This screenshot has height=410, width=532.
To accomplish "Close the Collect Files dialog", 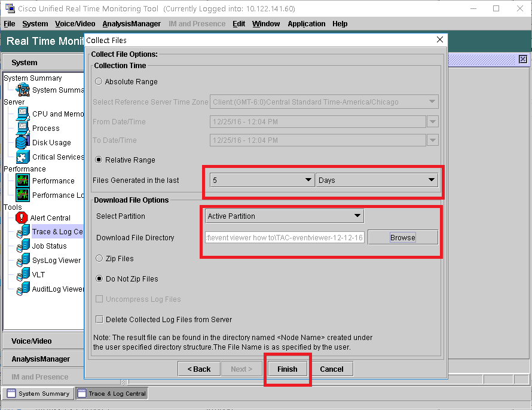I will (440, 39).
